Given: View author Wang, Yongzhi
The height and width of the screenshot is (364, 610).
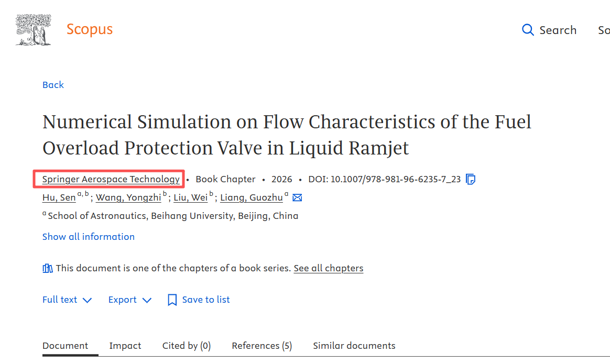Looking at the screenshot, I should point(128,197).
